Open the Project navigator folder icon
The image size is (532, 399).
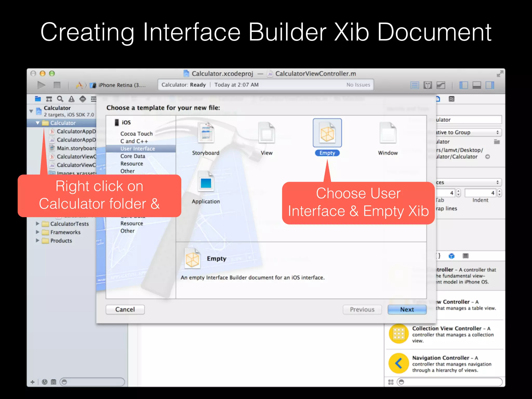click(x=38, y=99)
